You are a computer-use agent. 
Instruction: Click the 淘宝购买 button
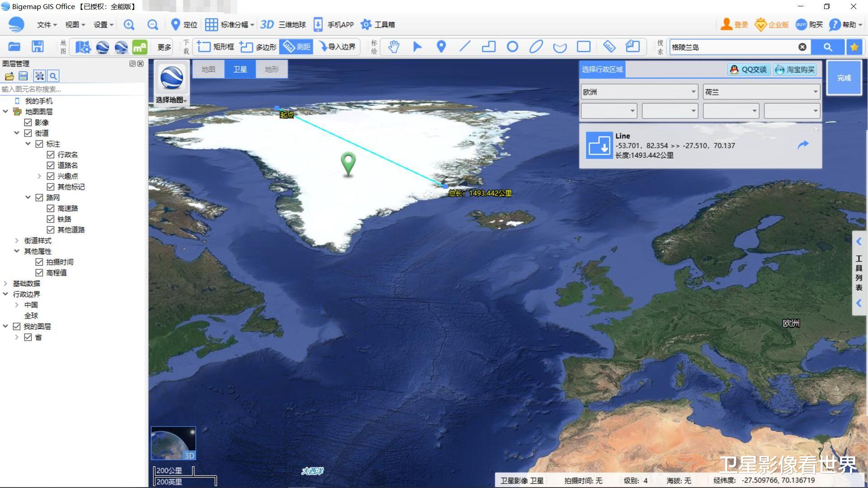795,70
